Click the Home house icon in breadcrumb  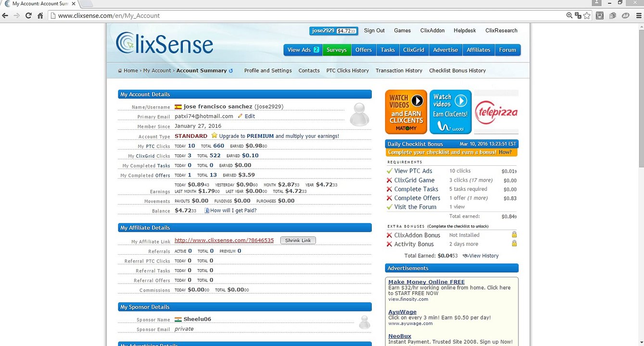[x=120, y=71]
